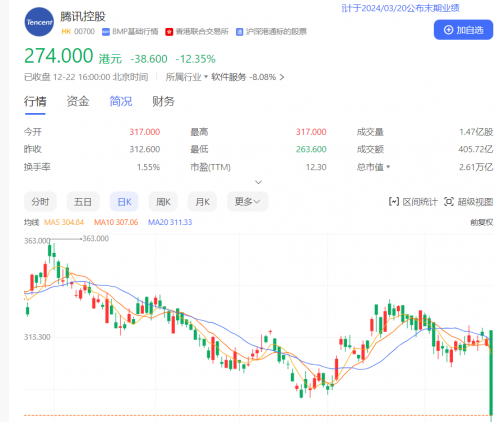
Task: Open the 所属行业 dropdown
Action: (x=187, y=77)
